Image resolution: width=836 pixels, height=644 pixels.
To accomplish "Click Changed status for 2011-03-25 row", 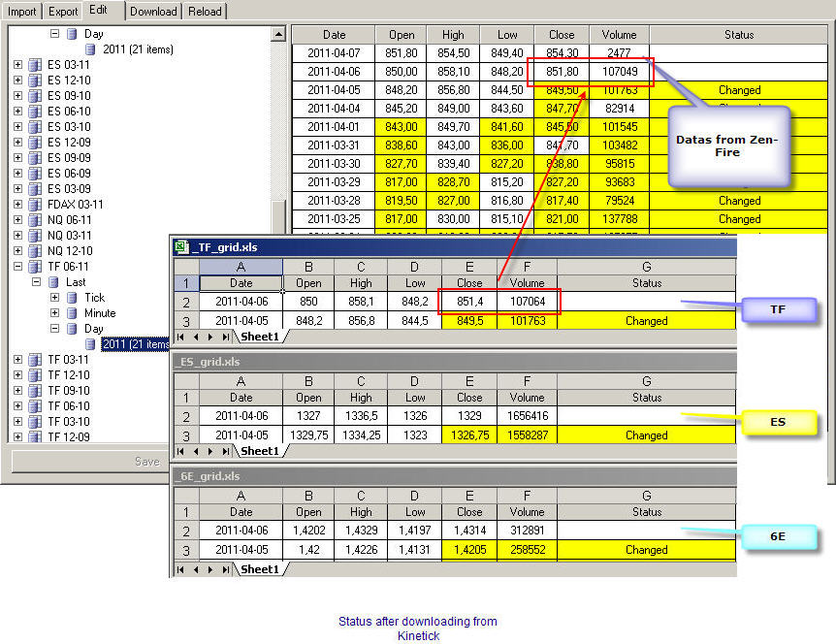I will [x=739, y=219].
